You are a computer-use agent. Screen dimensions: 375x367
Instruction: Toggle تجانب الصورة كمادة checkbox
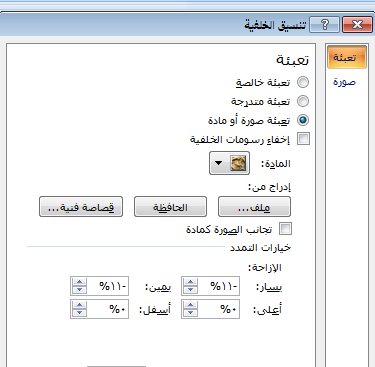coord(285,229)
